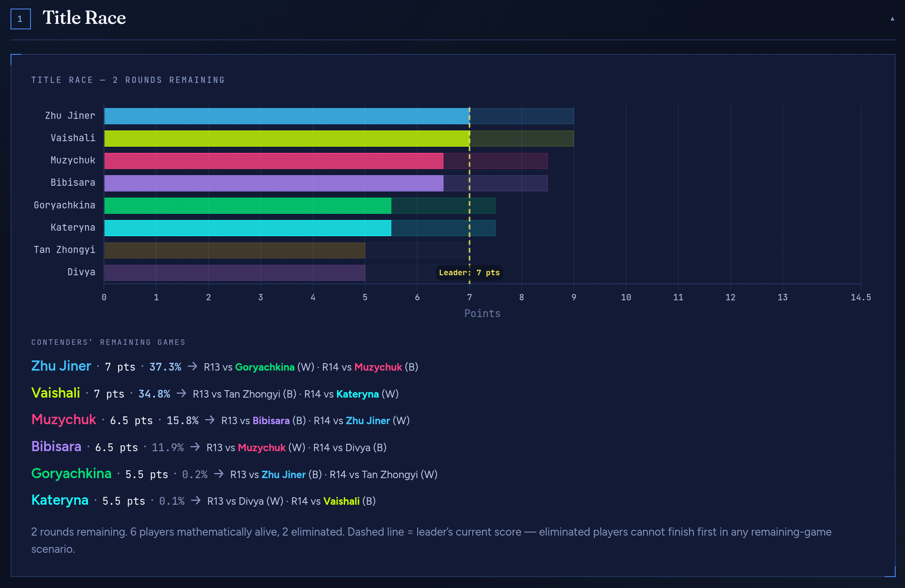905x588 pixels.
Task: Click the section number 1 badge
Action: point(20,19)
